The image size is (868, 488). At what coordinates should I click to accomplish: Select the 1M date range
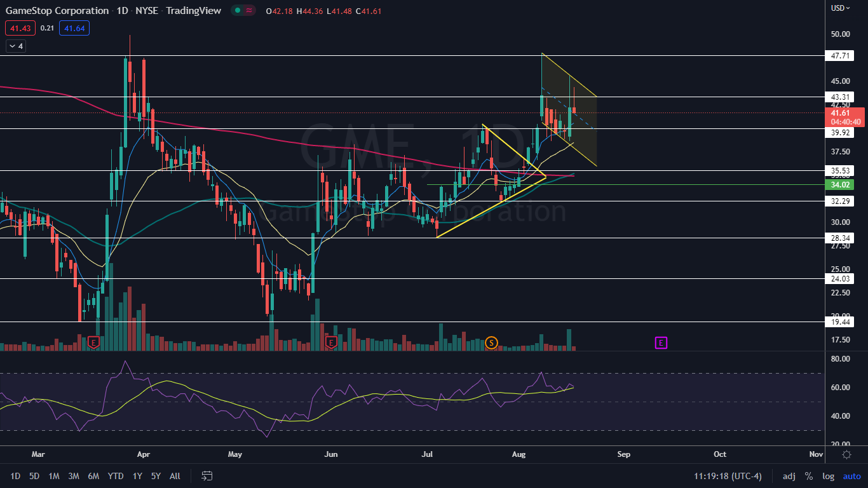tap(54, 476)
